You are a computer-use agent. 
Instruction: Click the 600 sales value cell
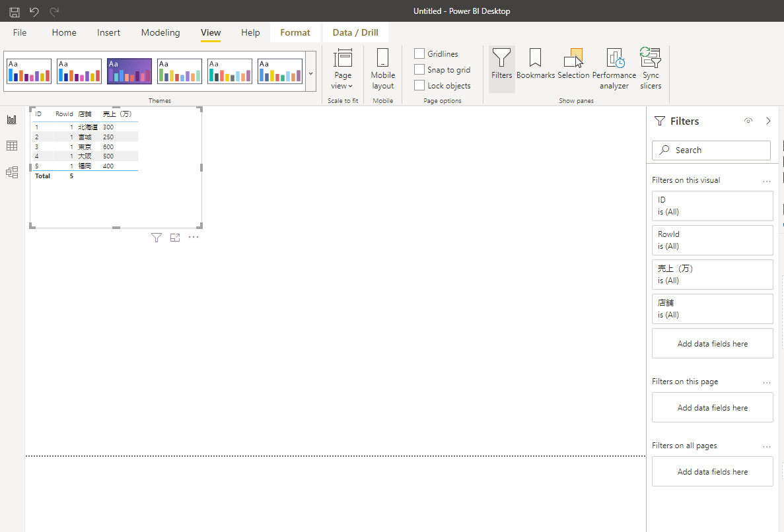pos(108,147)
